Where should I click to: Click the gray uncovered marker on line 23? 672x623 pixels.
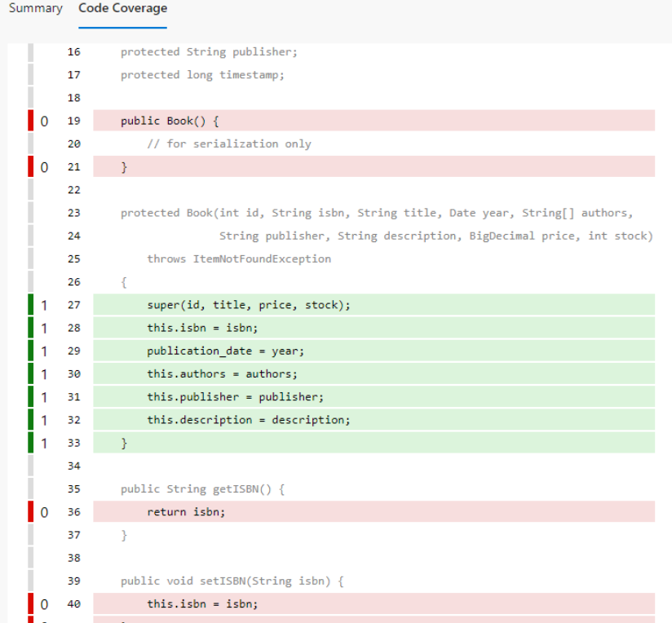(31, 213)
